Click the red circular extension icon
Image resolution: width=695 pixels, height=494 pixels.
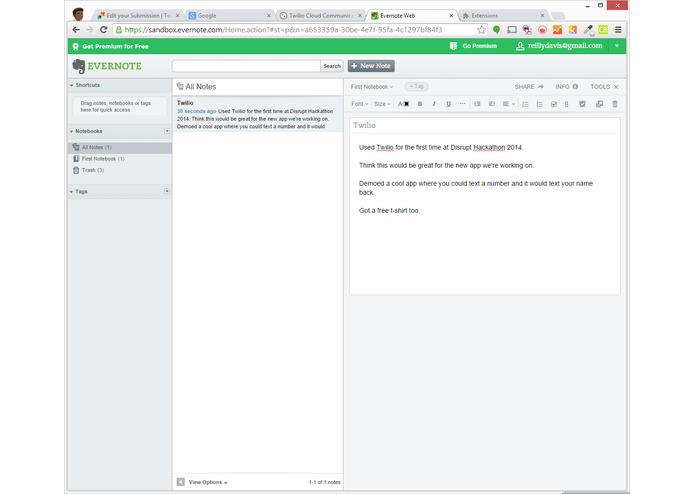click(542, 30)
